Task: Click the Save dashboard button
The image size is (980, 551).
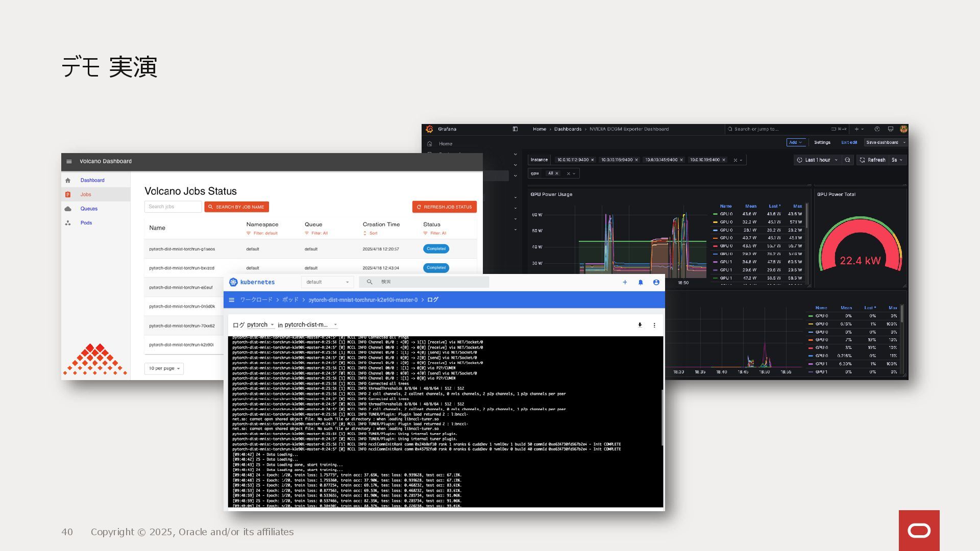Action: 881,142
